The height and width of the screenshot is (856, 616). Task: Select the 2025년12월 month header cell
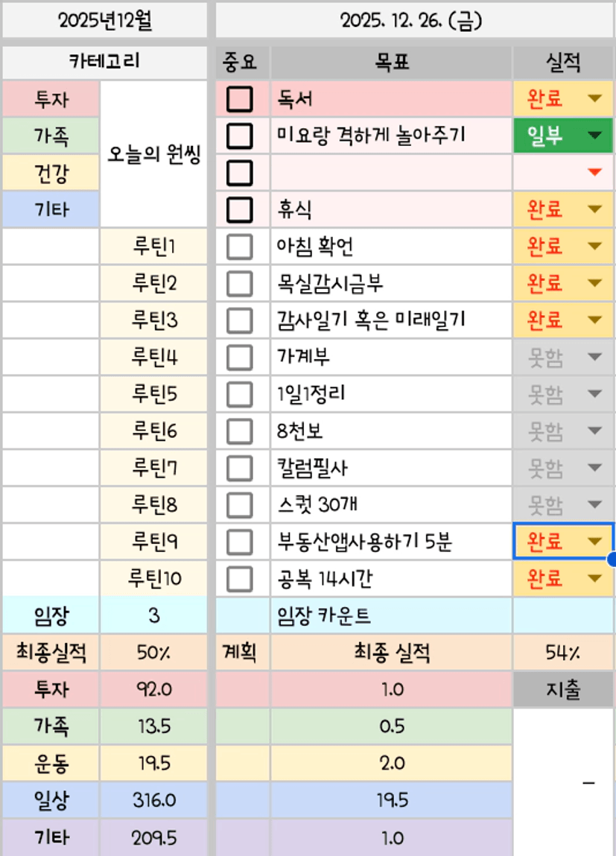click(x=104, y=21)
